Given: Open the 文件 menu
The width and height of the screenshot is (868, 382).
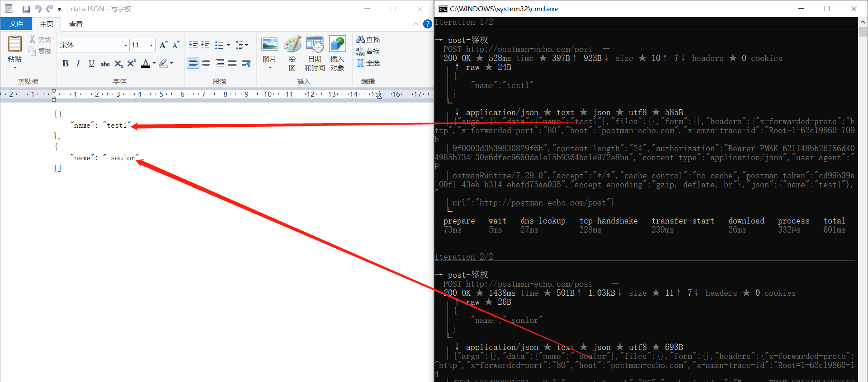Looking at the screenshot, I should coord(16,24).
